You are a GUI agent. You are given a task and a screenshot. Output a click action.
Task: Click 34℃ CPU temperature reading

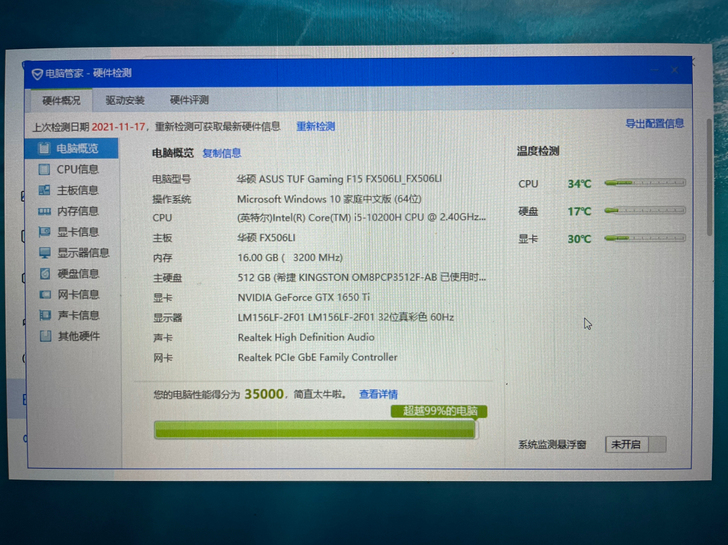click(x=579, y=184)
